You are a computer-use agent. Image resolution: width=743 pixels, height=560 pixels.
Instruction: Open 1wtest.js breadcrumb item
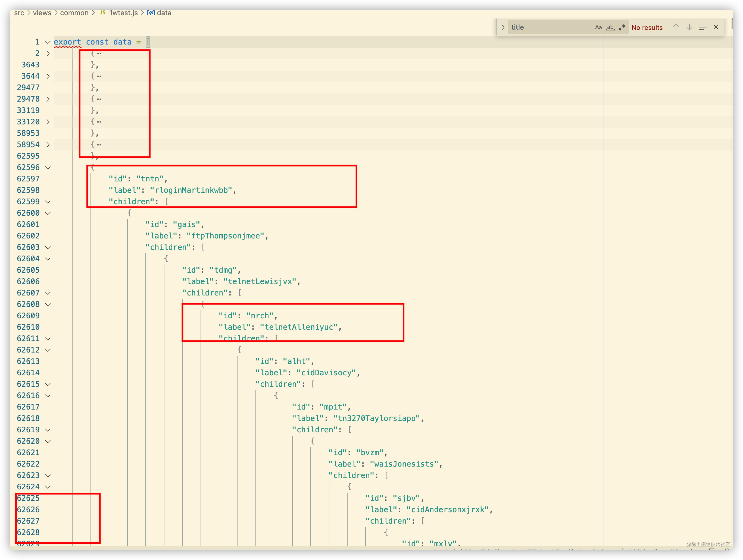(123, 13)
